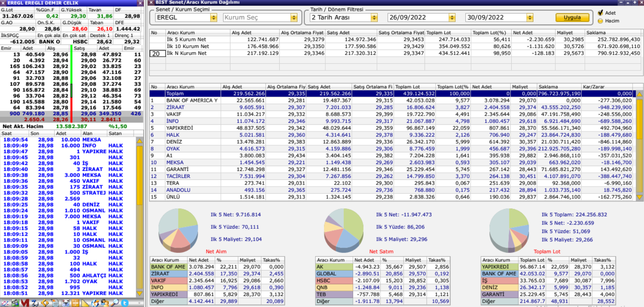
Task: Click the Net Satım pie chart
Action: (343, 231)
